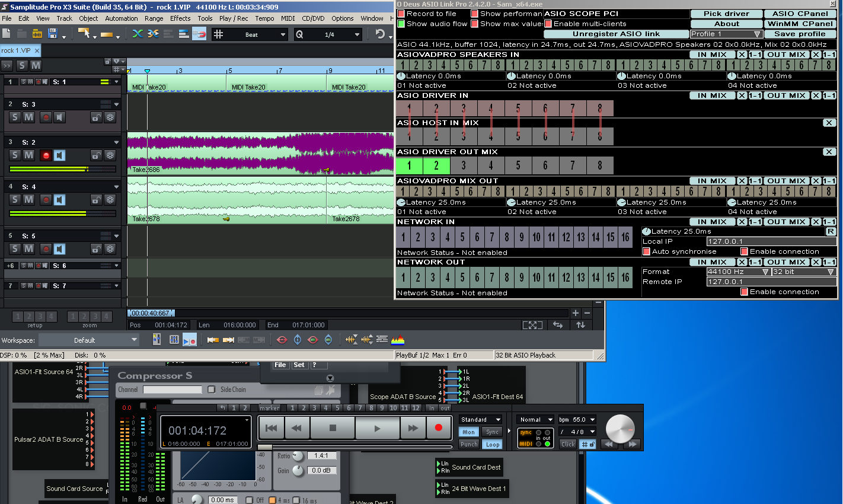Click the Local IP 127.0.0.1 field
This screenshot has height=504, width=843.
pyautogui.click(x=771, y=241)
